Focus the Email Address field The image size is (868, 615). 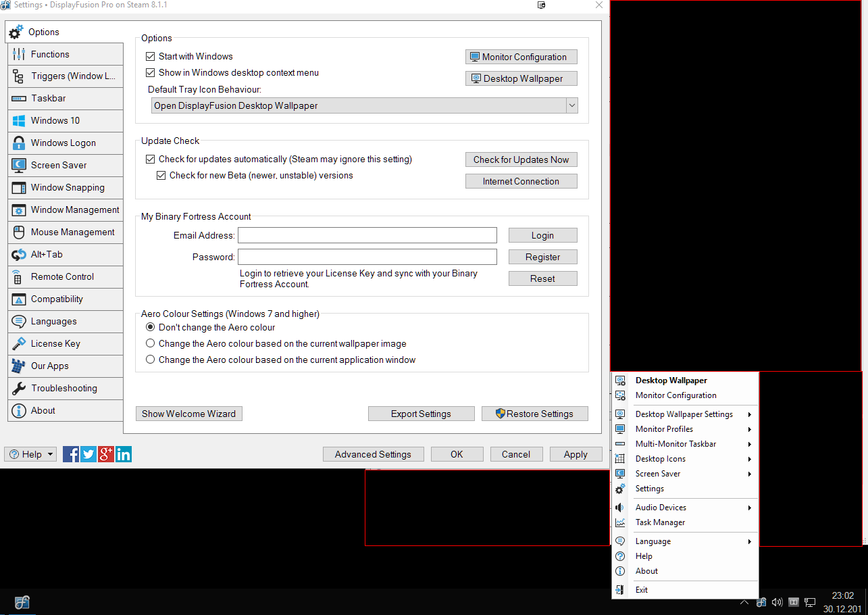(x=367, y=235)
